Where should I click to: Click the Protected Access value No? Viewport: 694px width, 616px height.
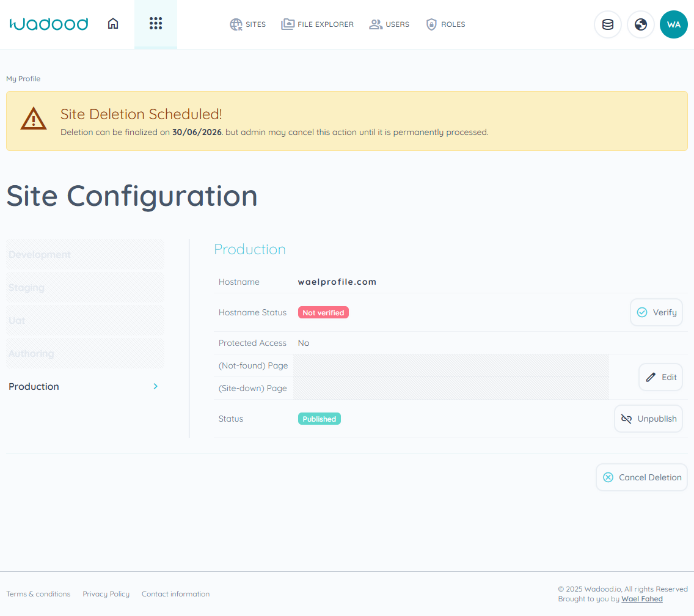point(304,343)
